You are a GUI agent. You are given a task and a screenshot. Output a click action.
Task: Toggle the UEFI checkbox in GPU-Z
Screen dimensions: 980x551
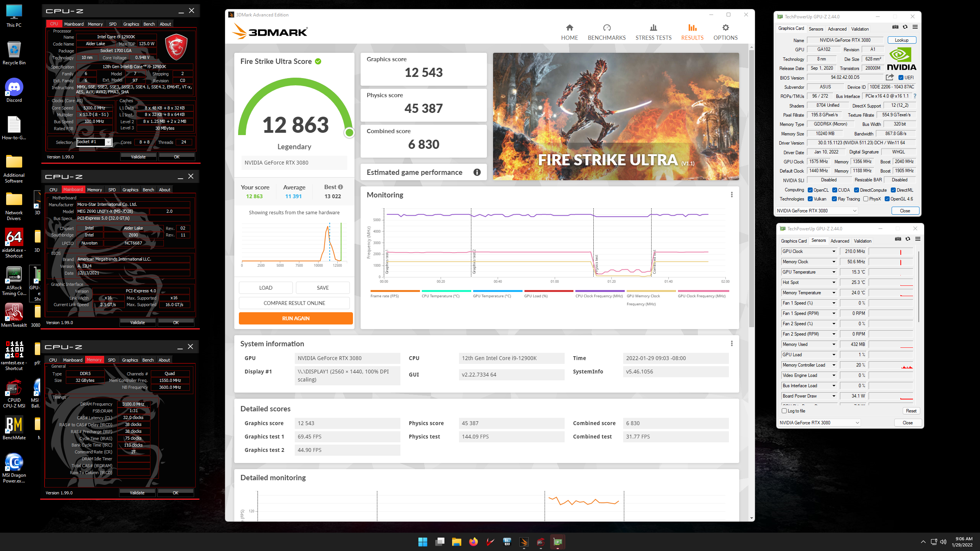(x=901, y=78)
